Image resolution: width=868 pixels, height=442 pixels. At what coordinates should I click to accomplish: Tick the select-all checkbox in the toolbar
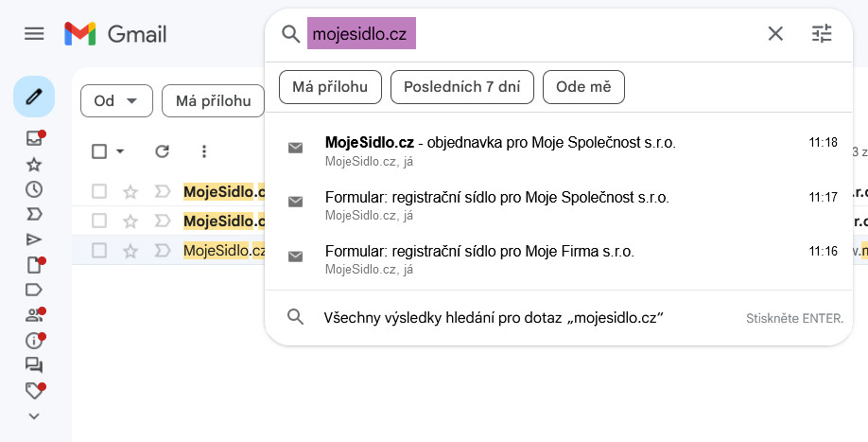click(99, 151)
